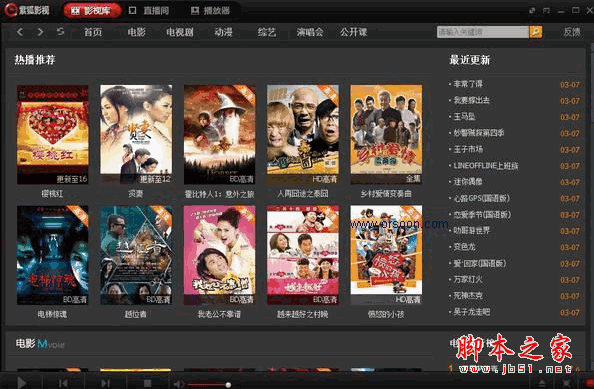Adjust the volume slider

tap(208, 385)
